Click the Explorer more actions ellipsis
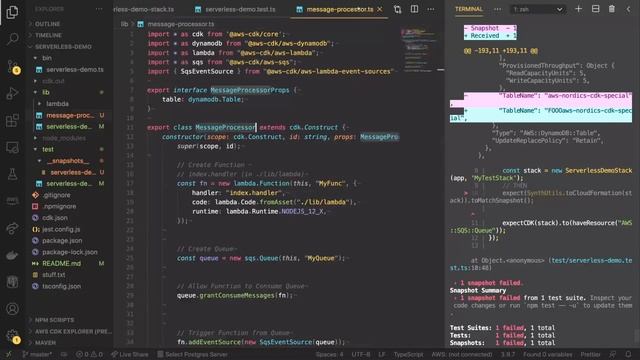Viewport: 640px width, 360px height. (x=99, y=9)
